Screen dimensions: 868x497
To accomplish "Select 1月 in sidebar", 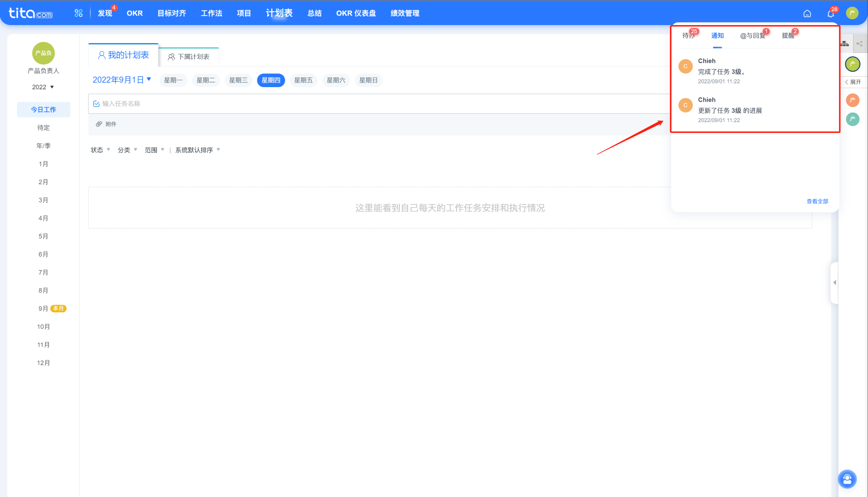I will coord(43,164).
